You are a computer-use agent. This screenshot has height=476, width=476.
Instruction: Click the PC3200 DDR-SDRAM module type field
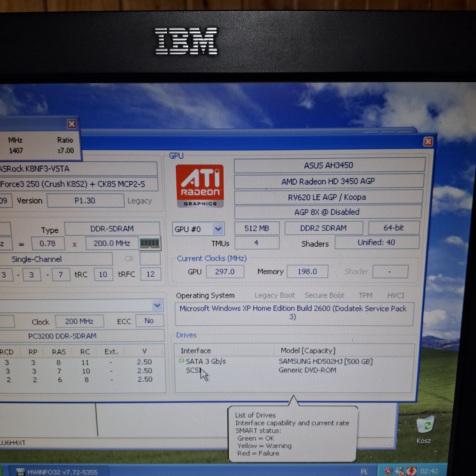[x=82, y=336]
